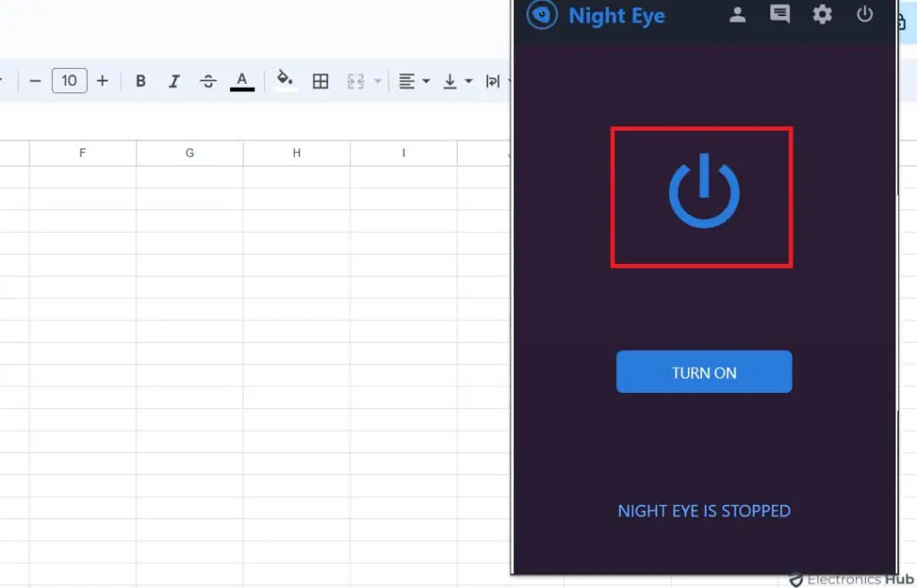Click the large blue power icon
This screenshot has height=588, width=917.
[x=704, y=191]
